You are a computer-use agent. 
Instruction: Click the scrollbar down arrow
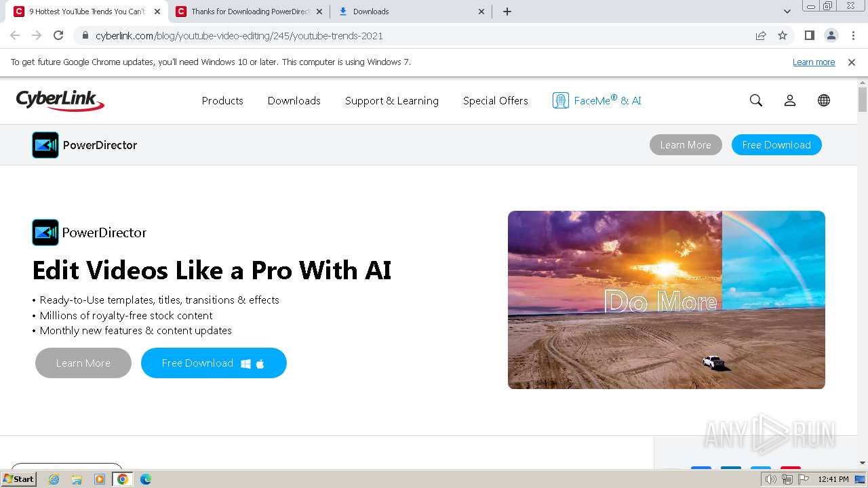(x=863, y=463)
